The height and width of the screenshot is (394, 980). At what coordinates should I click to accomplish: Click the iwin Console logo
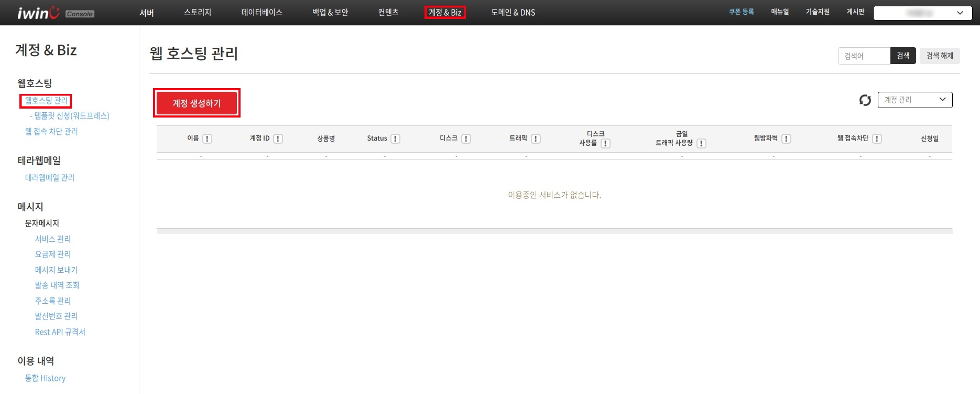(x=56, y=13)
